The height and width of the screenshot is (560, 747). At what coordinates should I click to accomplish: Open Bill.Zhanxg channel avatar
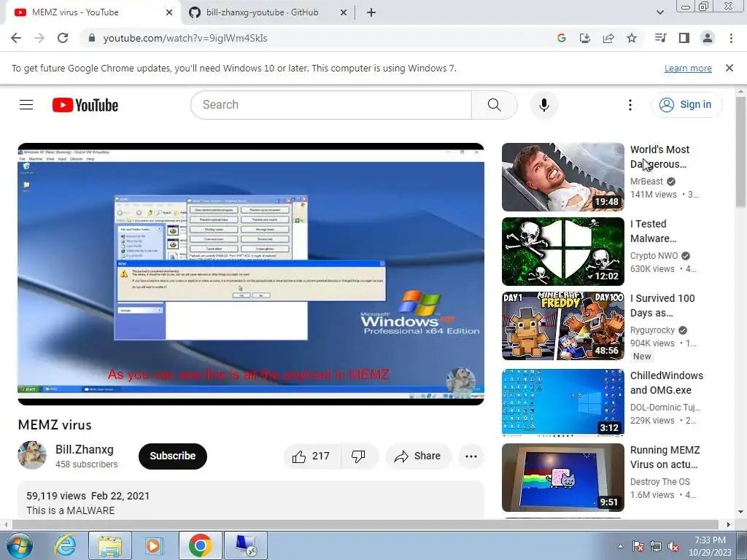[x=32, y=455]
